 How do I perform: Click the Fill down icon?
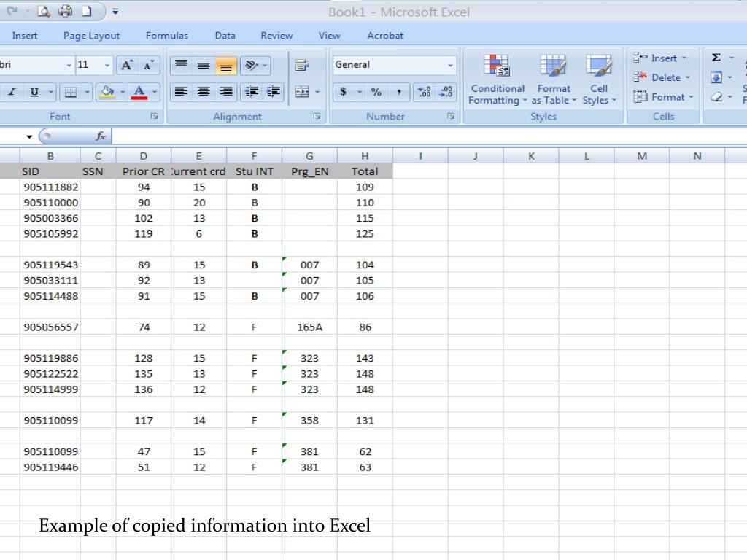coord(716,77)
